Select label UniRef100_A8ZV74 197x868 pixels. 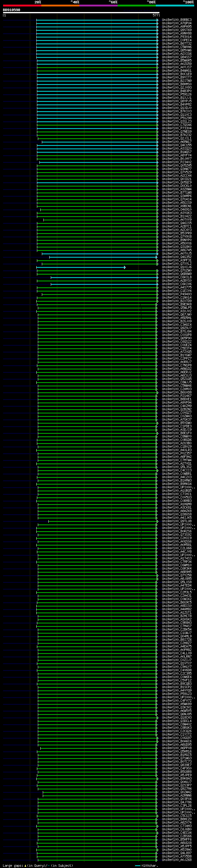[177, 822]
